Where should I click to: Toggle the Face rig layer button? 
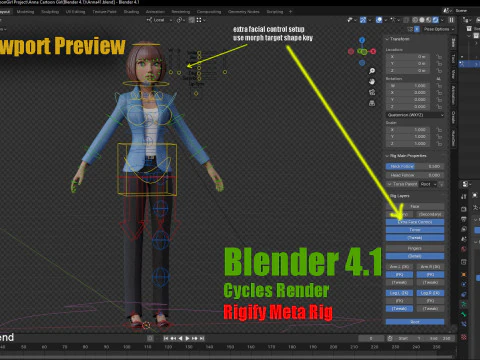[x=415, y=206]
